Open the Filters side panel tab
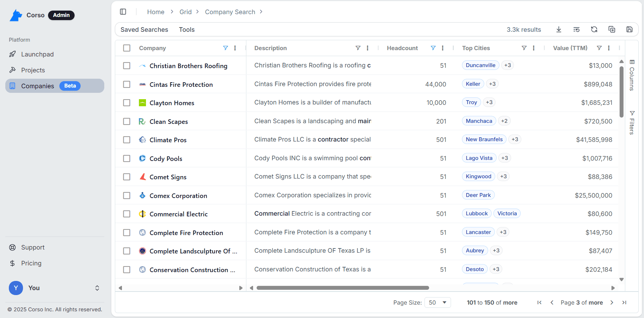This screenshot has height=318, width=644. tap(632, 123)
